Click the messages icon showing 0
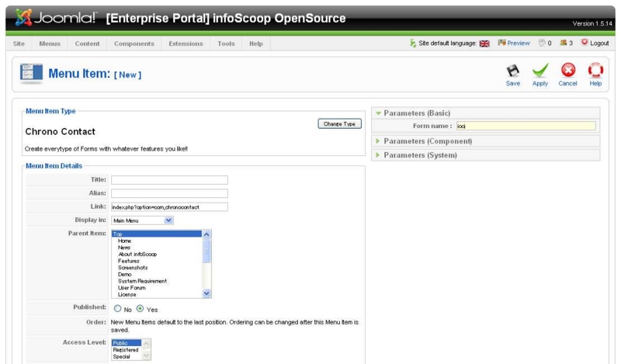Screen dimensions: 621x364 (542, 43)
